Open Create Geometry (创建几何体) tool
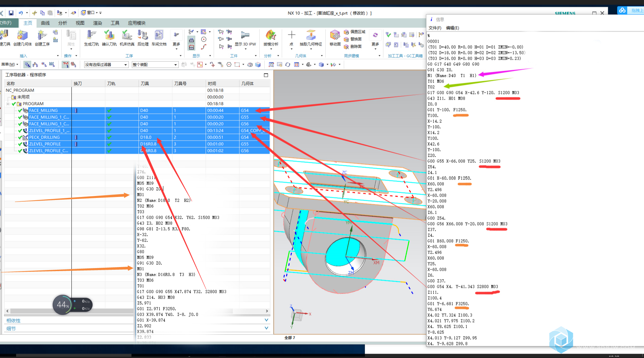Image resolution: width=644 pixels, height=358 pixels. click(22, 38)
